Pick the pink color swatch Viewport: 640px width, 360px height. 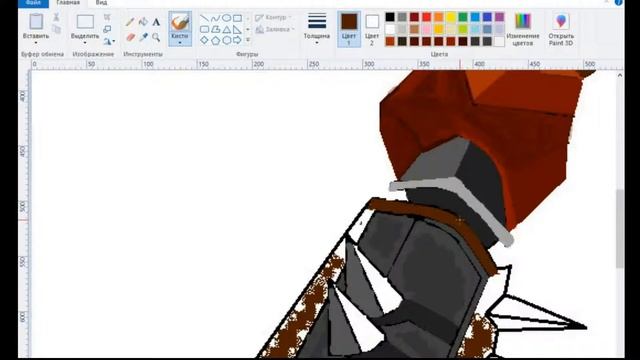(427, 29)
